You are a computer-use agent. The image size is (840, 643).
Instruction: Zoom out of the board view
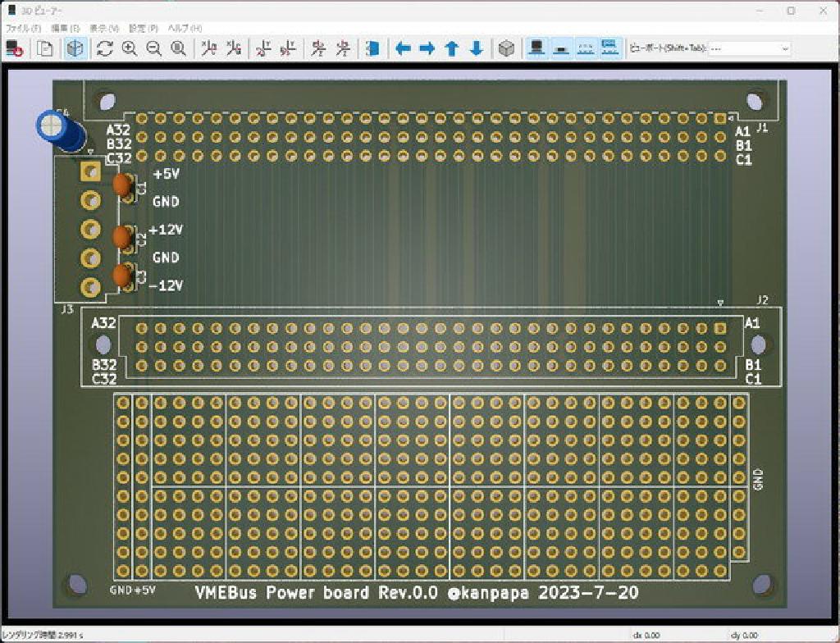[153, 48]
